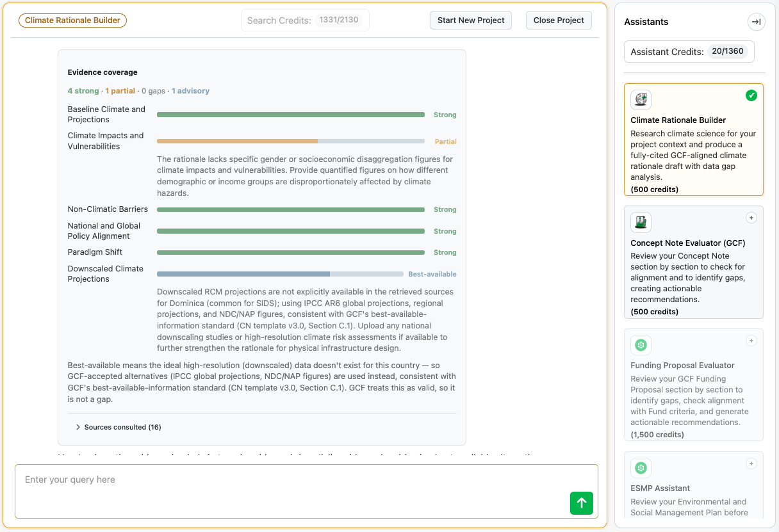Click the '1 partial' summary label
Screen dimensions: 779x532
click(120, 91)
